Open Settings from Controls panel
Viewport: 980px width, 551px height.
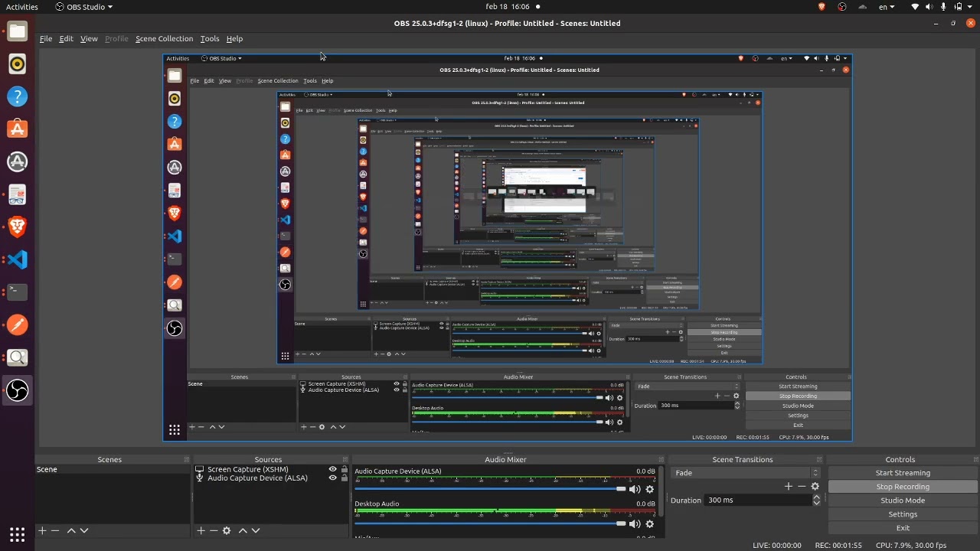pos(903,514)
